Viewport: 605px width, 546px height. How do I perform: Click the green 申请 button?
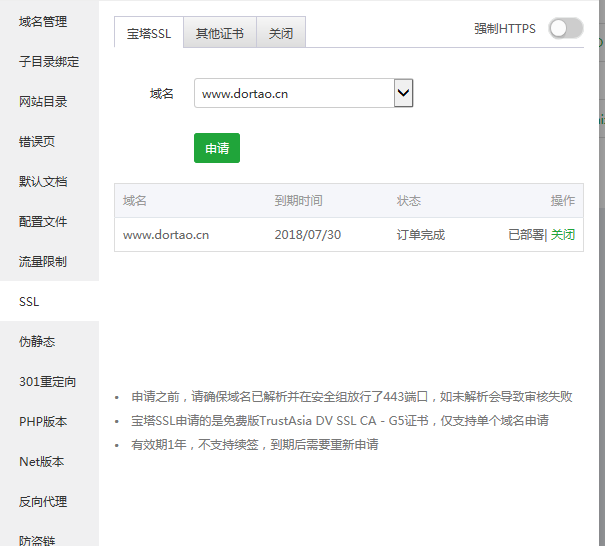(x=217, y=148)
